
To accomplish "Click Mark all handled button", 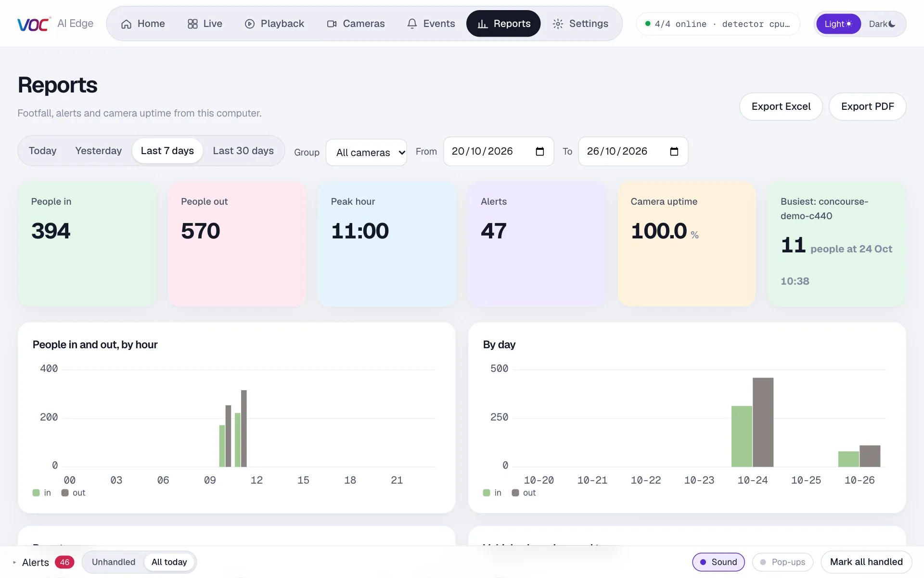I will 866,562.
